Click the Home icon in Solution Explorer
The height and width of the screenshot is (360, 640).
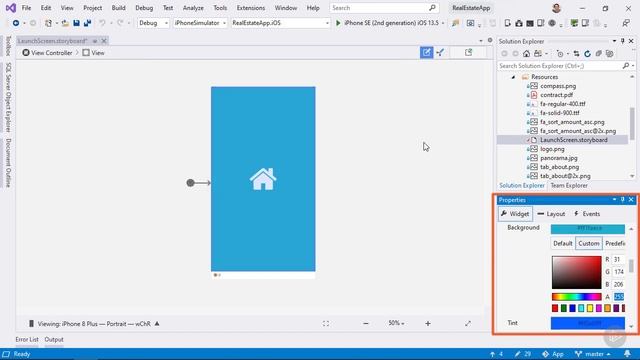pyautogui.click(x=527, y=53)
